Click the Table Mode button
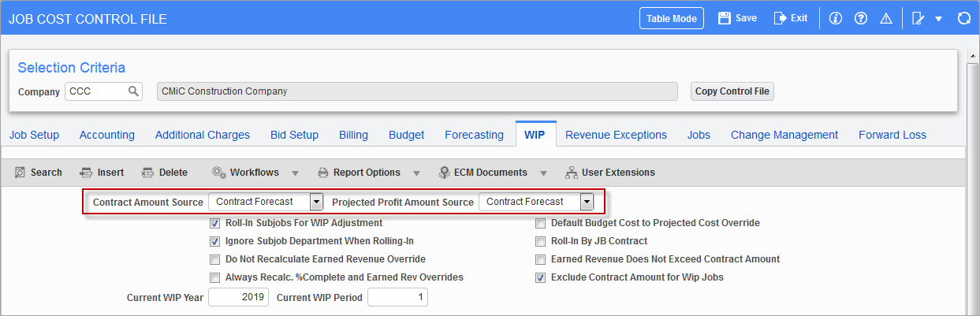 [x=671, y=18]
